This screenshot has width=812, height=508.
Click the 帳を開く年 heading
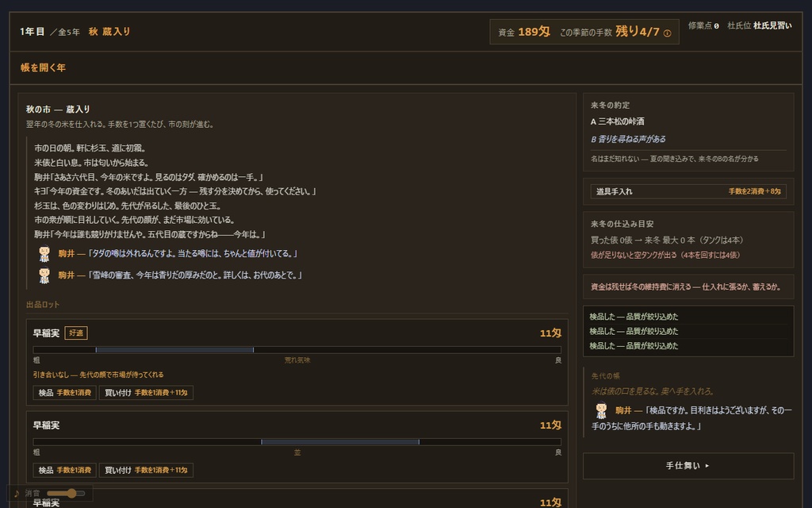pos(43,67)
